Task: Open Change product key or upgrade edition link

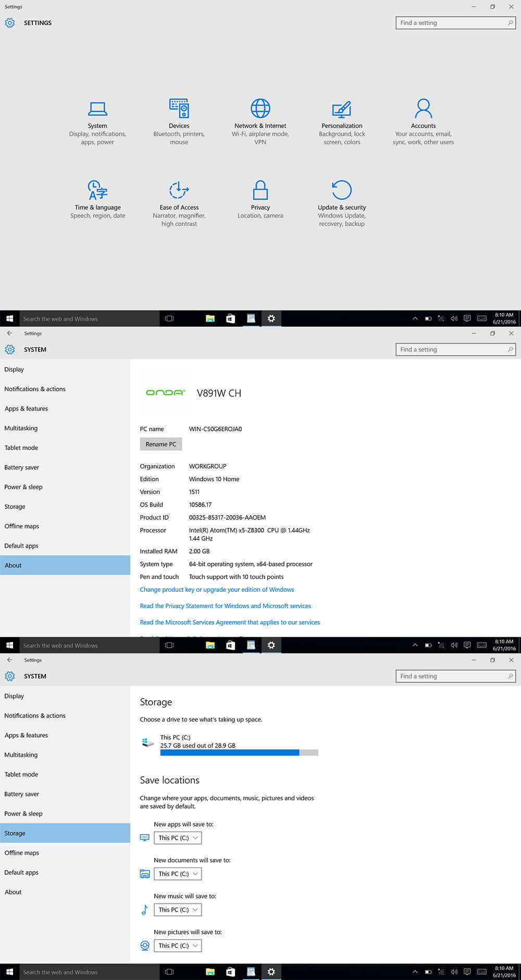Action: coord(217,590)
